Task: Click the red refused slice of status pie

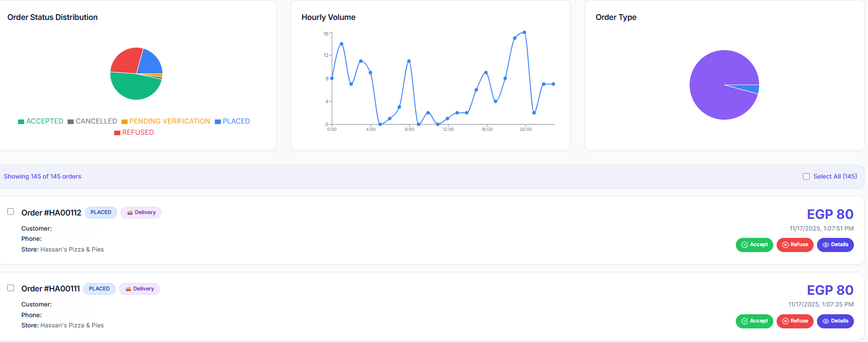Action: (x=125, y=61)
